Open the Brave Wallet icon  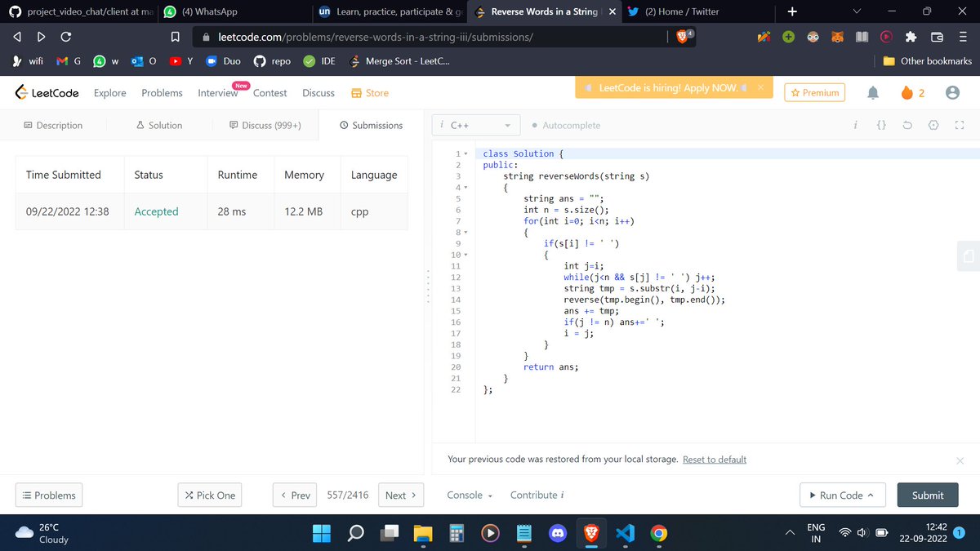(x=938, y=37)
